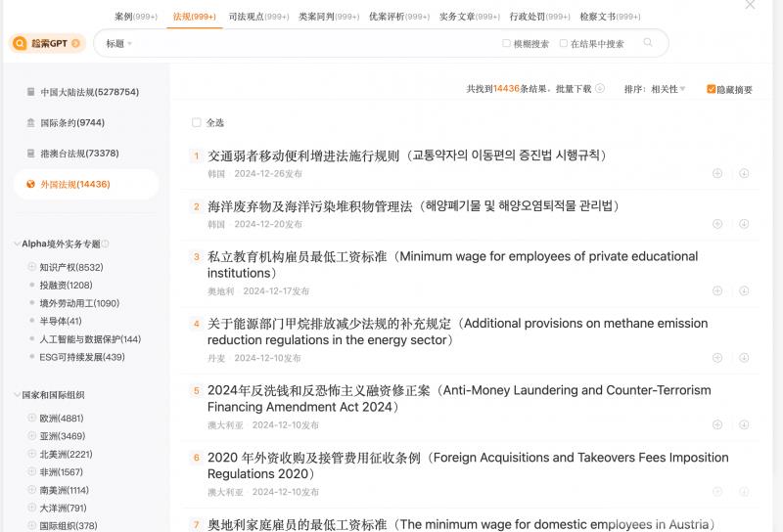Open the 行政处罚 tab
783x532 pixels.
coord(540,17)
